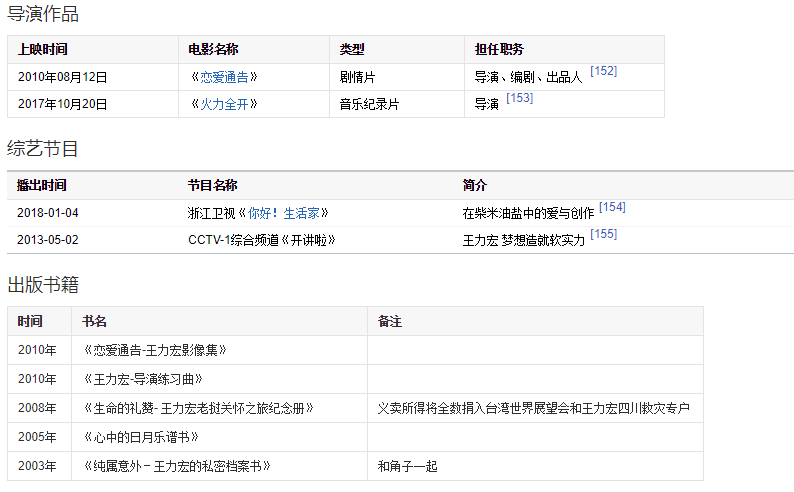Click the 综艺节目 section heading
The width and height of the screenshot is (794, 492).
pyautogui.click(x=43, y=149)
